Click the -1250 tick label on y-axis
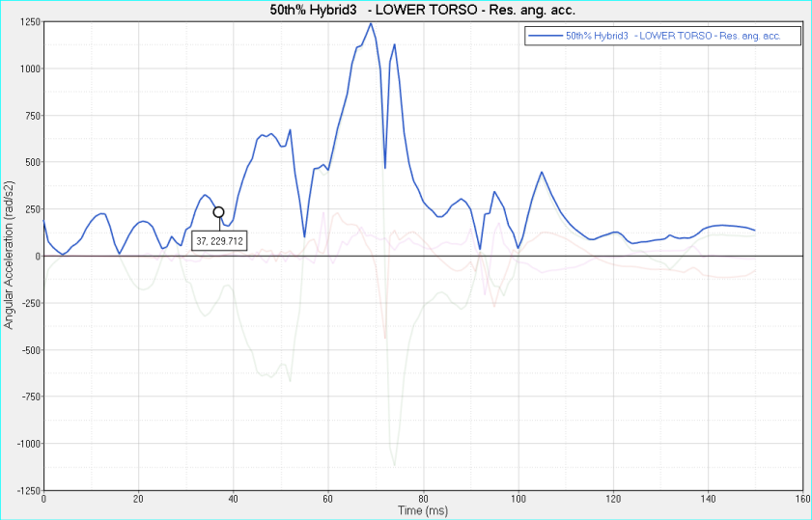The width and height of the screenshot is (812, 520). point(26,491)
